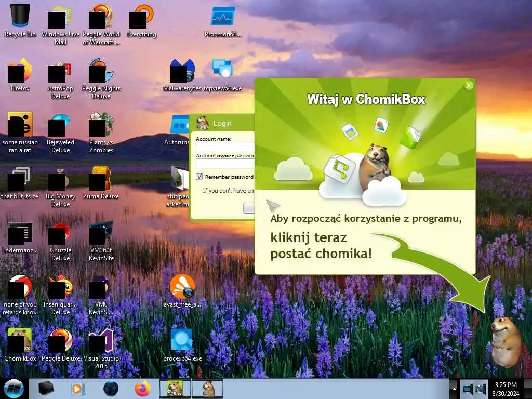Open Visual Studio 2015 shortcut
The height and width of the screenshot is (399, 532).
point(101,348)
